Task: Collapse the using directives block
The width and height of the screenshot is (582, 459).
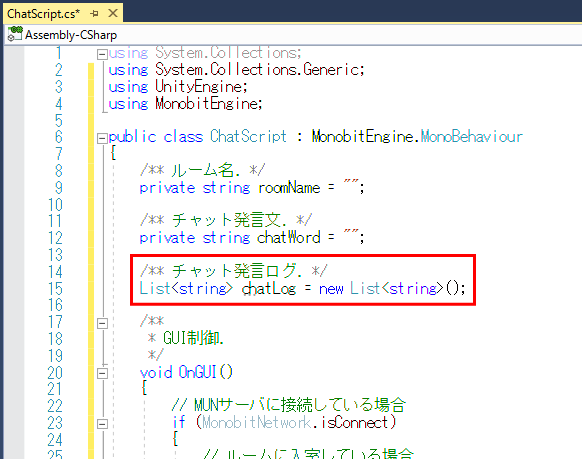Action: tap(102, 55)
